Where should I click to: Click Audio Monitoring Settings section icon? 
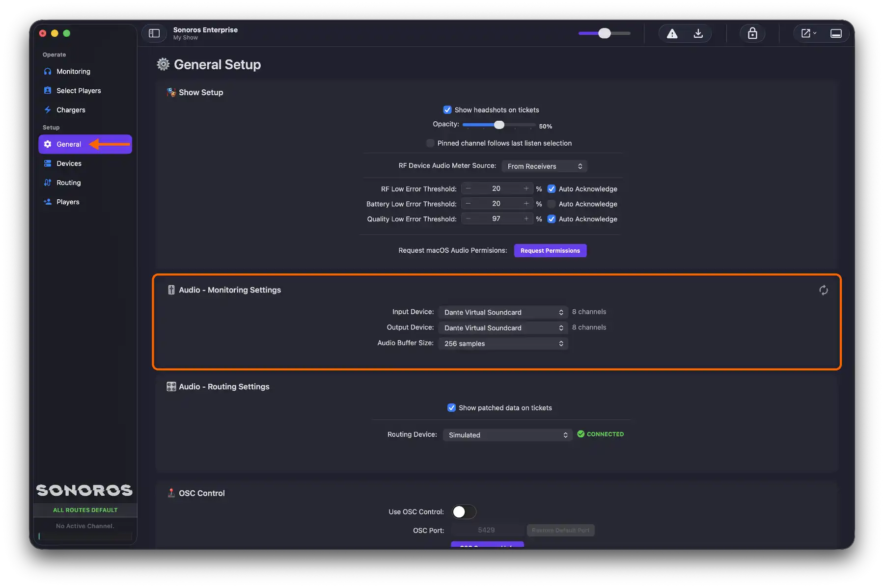click(x=171, y=290)
